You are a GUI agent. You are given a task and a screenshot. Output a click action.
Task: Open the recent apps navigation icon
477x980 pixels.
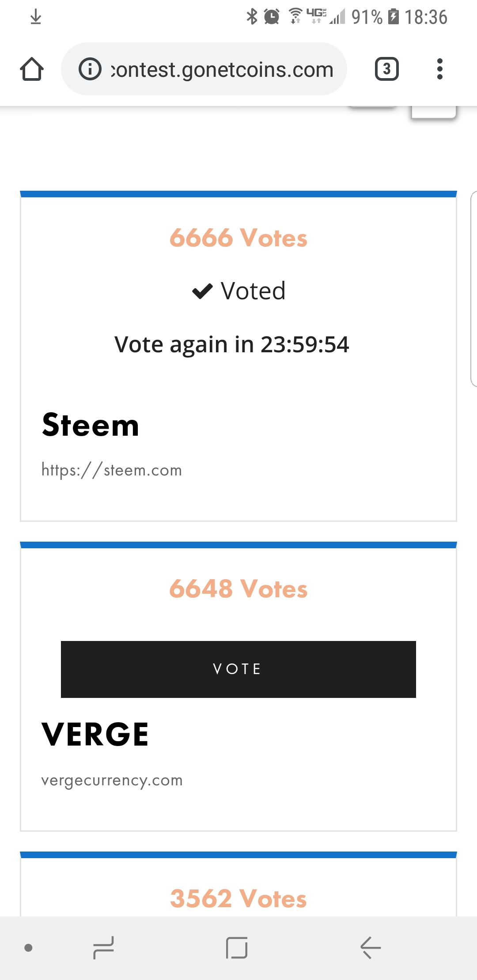coord(104,947)
